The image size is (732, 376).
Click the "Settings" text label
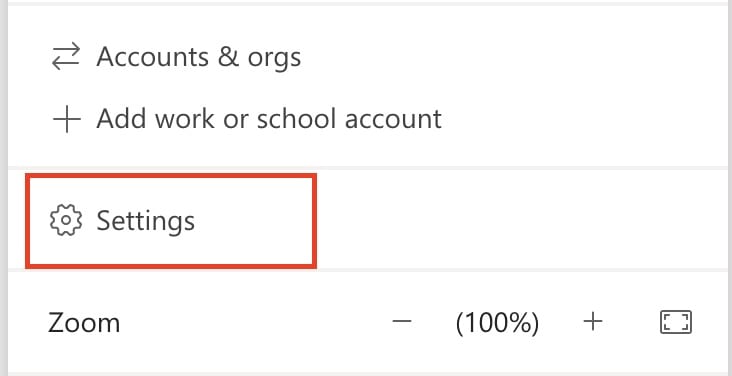[x=146, y=221]
